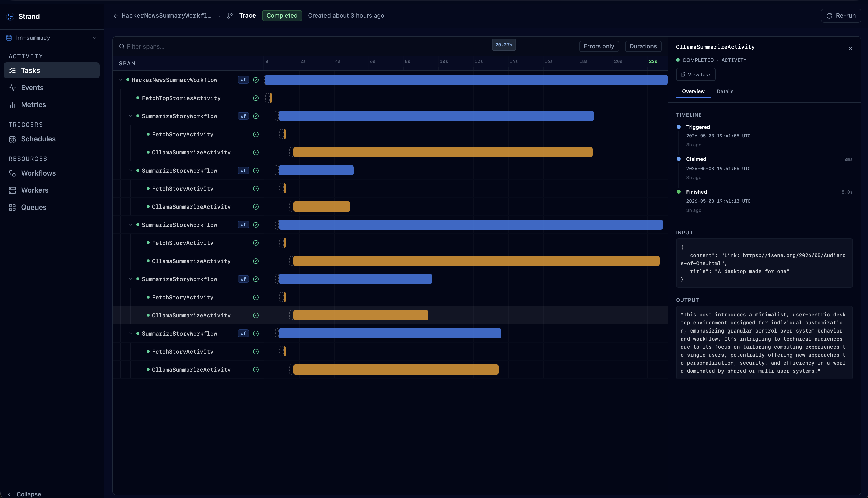Close the OllamaSummarizeActivity detail panel
The width and height of the screenshot is (868, 498).
tap(850, 49)
